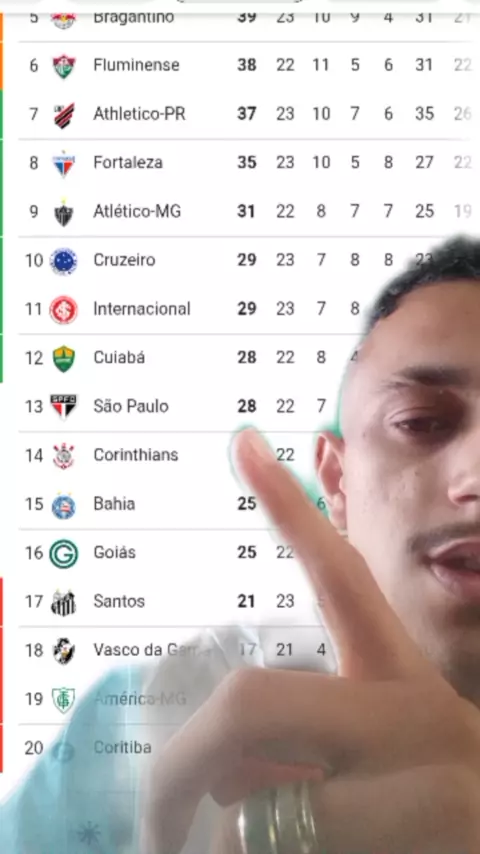Click the Internacional club crest

coord(64,310)
